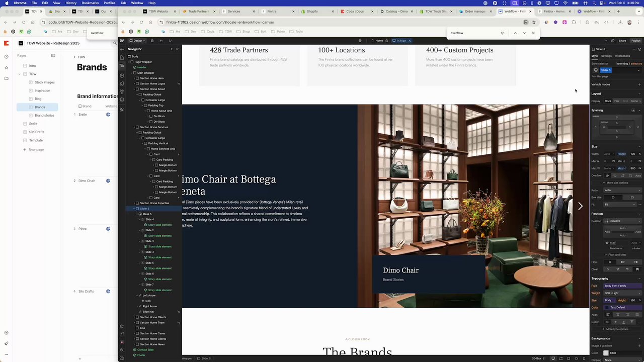Image resolution: width=644 pixels, height=362 pixels.
Task: Open Profiles menu in menu bar
Action: tap(110, 3)
